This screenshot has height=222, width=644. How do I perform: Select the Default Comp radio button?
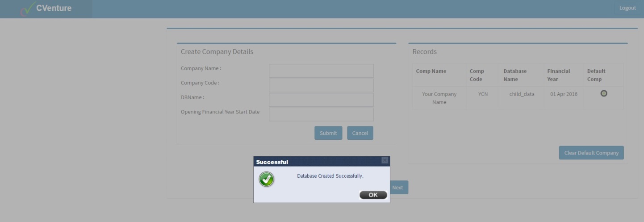604,93
